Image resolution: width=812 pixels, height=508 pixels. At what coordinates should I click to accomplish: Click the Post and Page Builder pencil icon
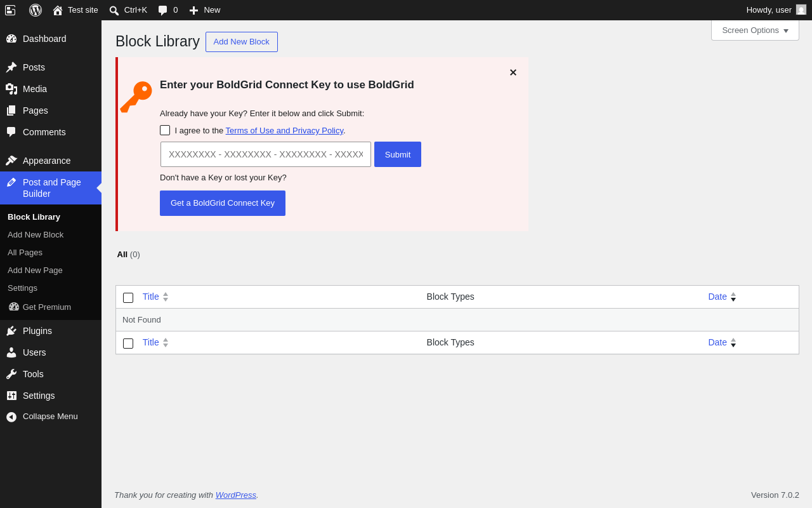[x=11, y=182]
